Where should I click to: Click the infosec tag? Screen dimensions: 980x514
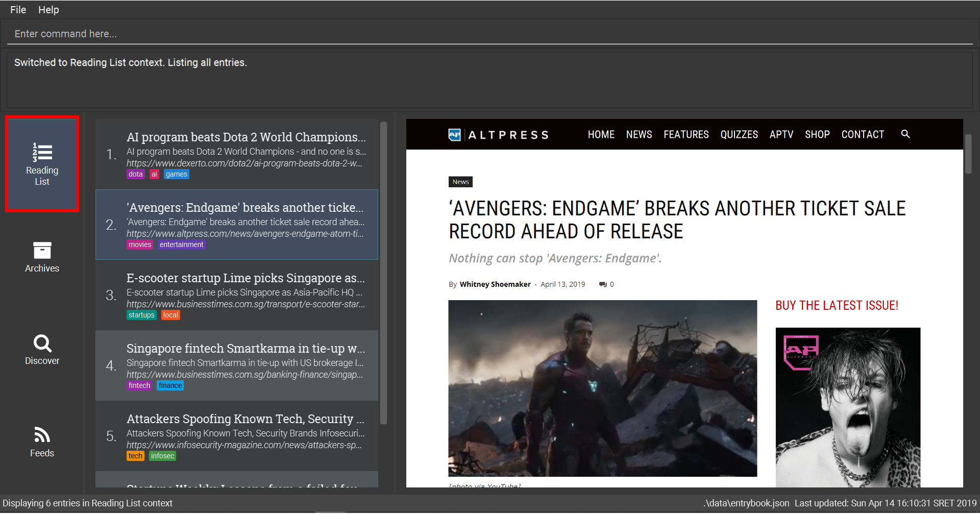pos(162,456)
